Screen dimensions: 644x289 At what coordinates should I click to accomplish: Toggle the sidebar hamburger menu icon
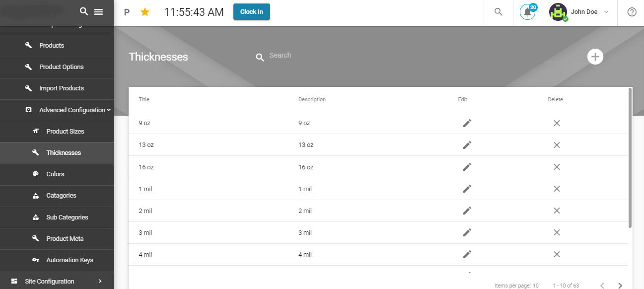click(x=98, y=11)
